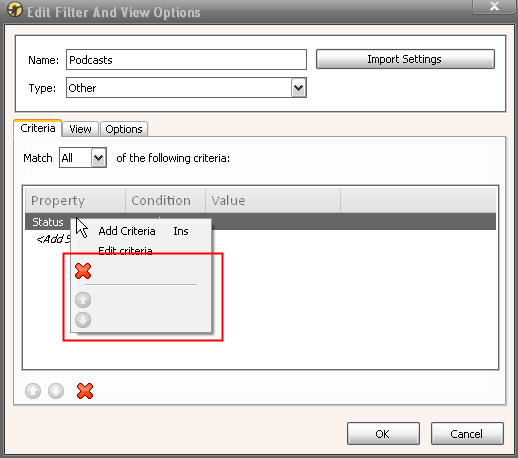Click the move up arrow icon in context menu
This screenshot has height=458, width=518.
click(x=83, y=300)
